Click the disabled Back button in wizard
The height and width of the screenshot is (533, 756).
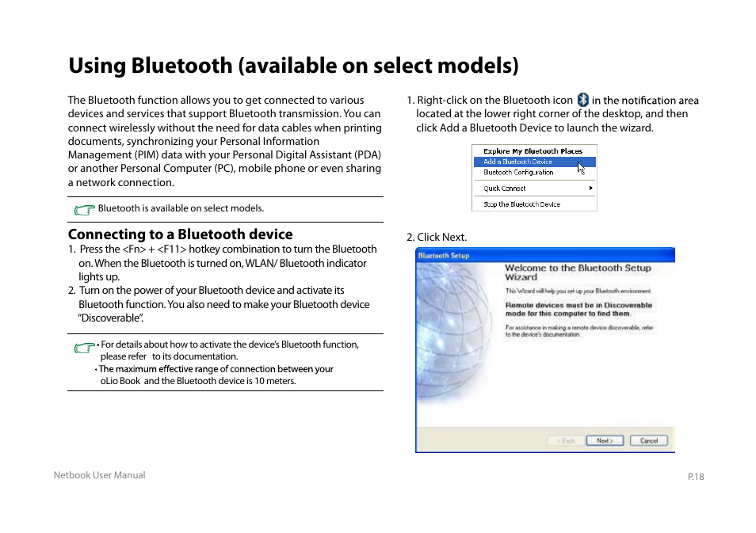[566, 440]
